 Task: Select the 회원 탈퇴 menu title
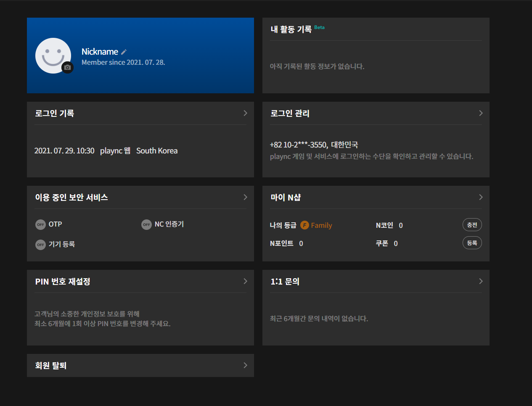click(51, 366)
